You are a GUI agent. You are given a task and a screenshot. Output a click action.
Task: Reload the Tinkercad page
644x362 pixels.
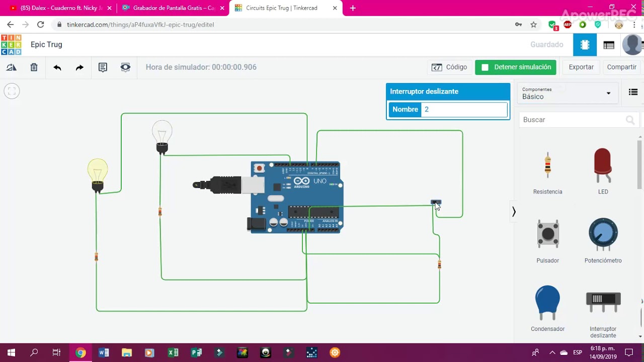click(41, 24)
